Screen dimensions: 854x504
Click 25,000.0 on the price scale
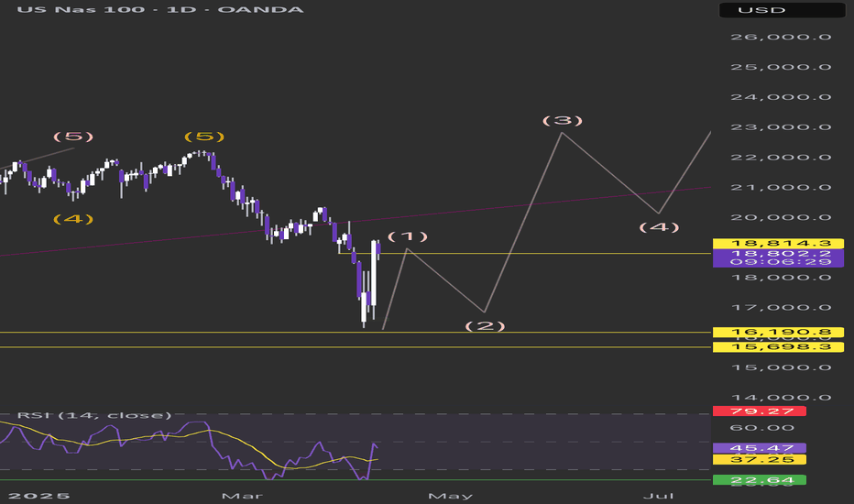coord(781,67)
